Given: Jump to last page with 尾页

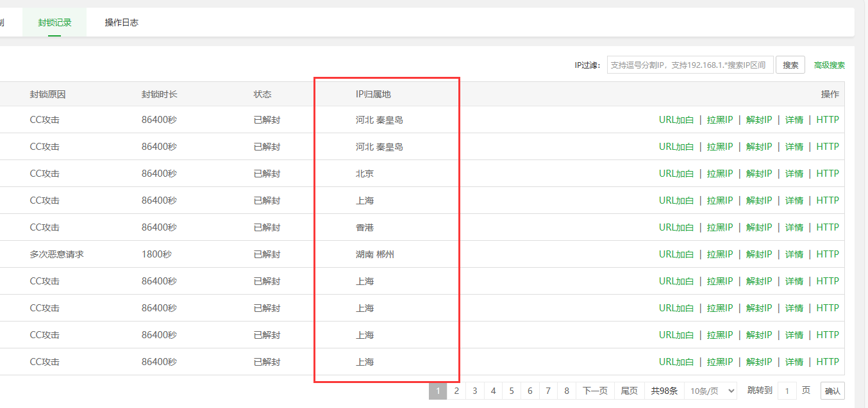Looking at the screenshot, I should [x=630, y=391].
